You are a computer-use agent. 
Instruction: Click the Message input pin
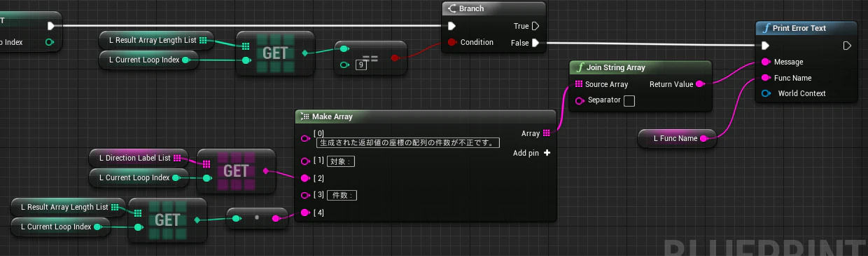click(765, 62)
